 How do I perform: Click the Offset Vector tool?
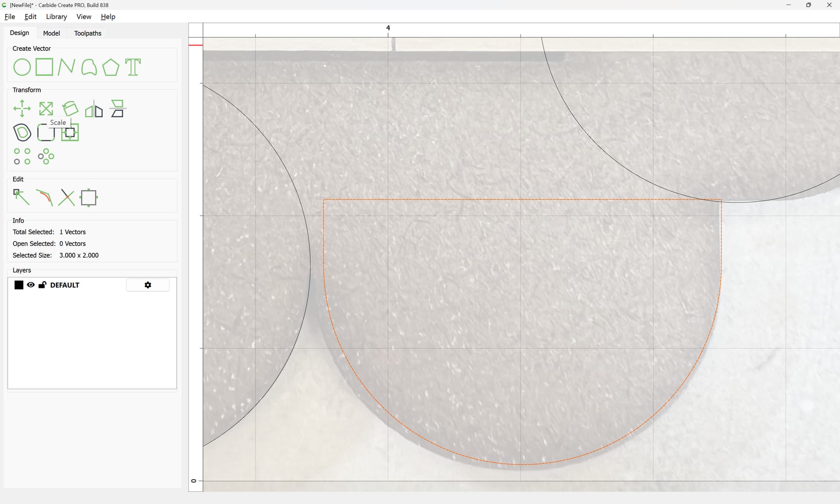22,133
